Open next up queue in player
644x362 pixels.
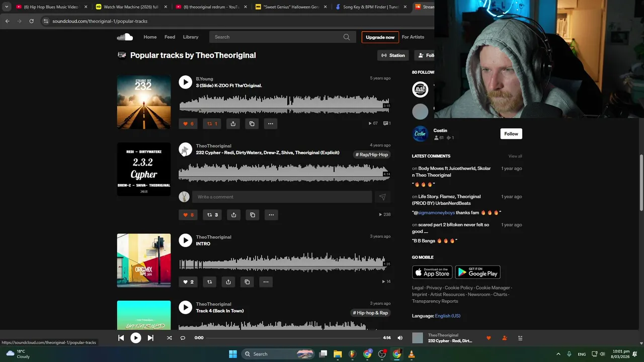pos(520,338)
